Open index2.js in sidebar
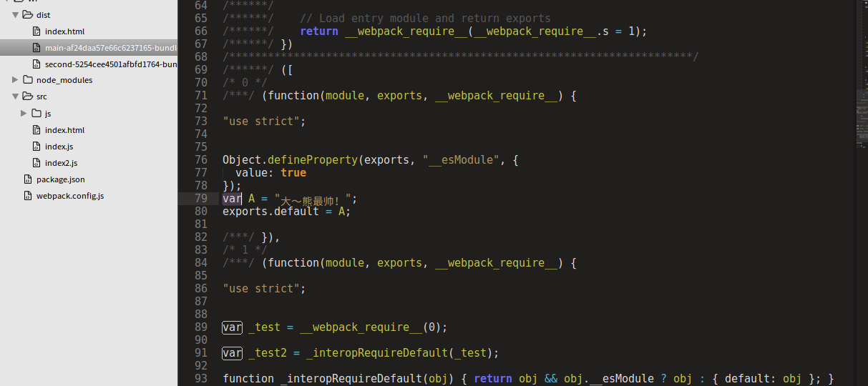 click(x=61, y=162)
